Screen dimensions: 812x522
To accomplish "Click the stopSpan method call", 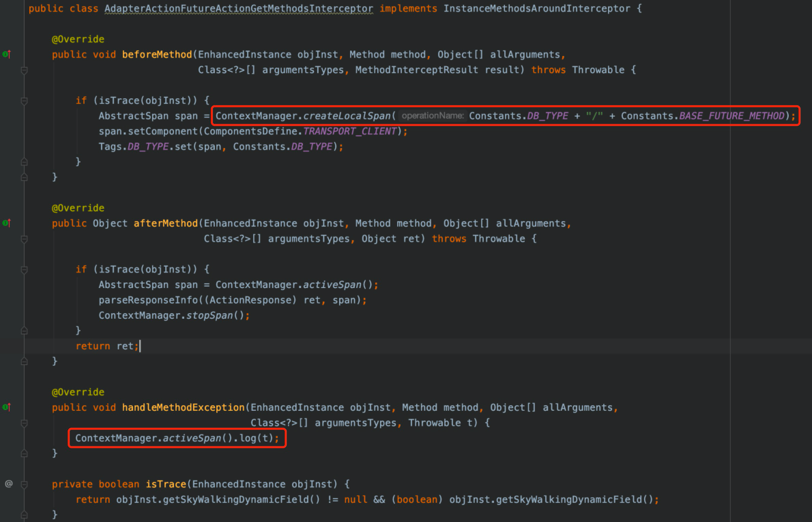I will coord(209,315).
